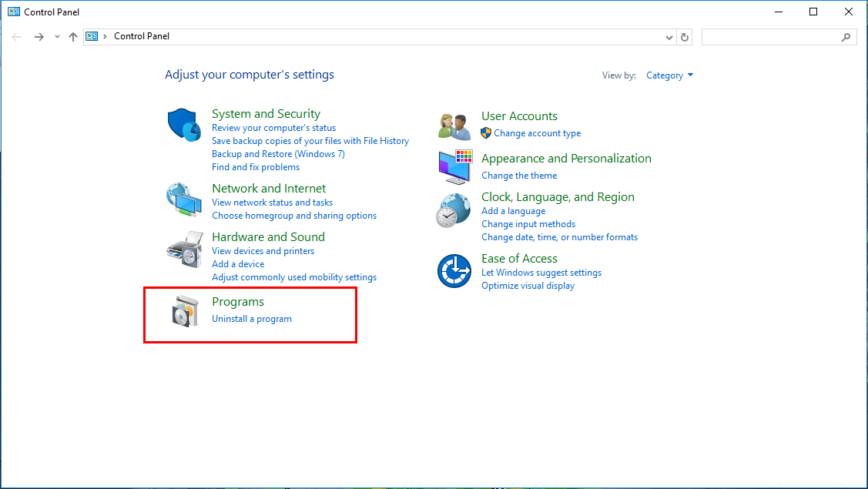
Task: Open Change date, time, or number formats
Action: click(x=559, y=237)
